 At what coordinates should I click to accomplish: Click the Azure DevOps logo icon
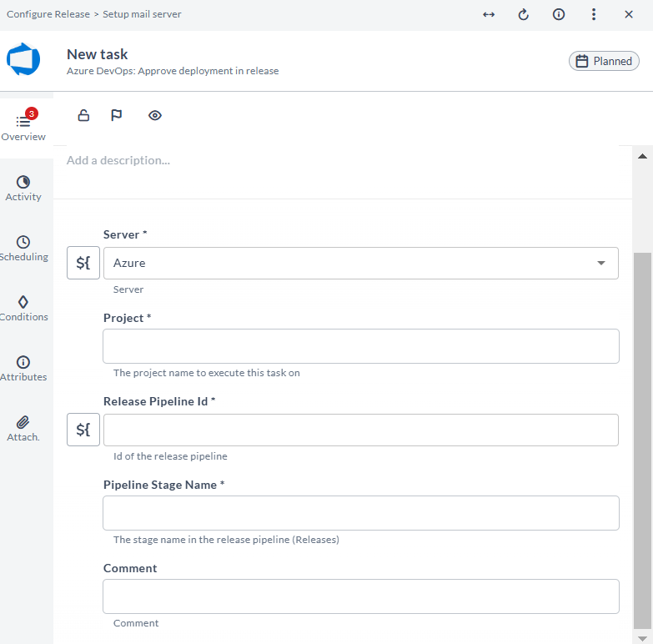tap(23, 60)
